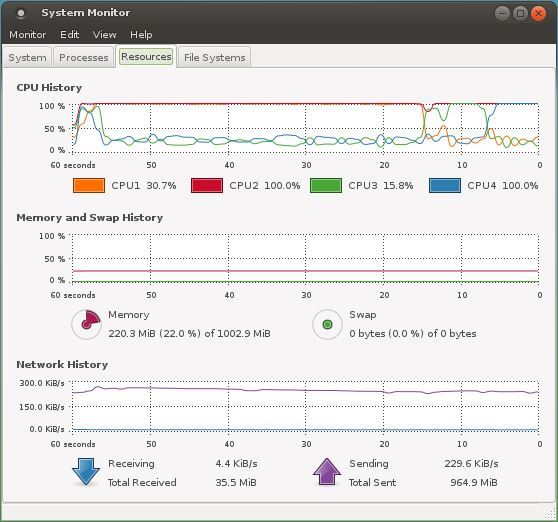Image resolution: width=558 pixels, height=522 pixels.
Task: Open the File Systems tab
Action: click(215, 57)
